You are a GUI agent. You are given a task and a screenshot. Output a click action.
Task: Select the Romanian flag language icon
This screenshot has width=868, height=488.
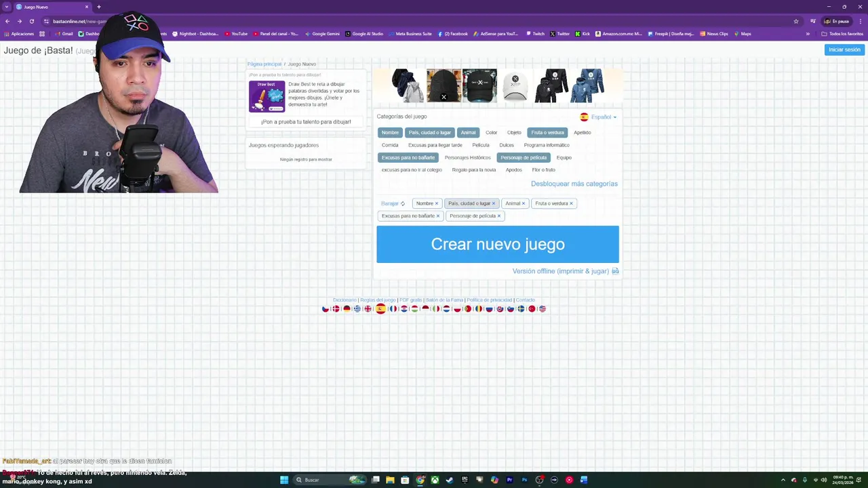(479, 308)
